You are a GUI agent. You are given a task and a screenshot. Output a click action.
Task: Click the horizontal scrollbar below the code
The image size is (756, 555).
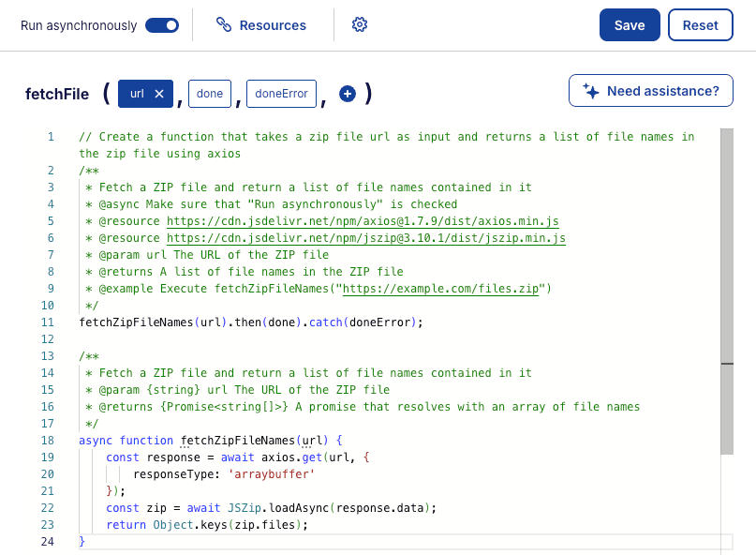pos(375,542)
